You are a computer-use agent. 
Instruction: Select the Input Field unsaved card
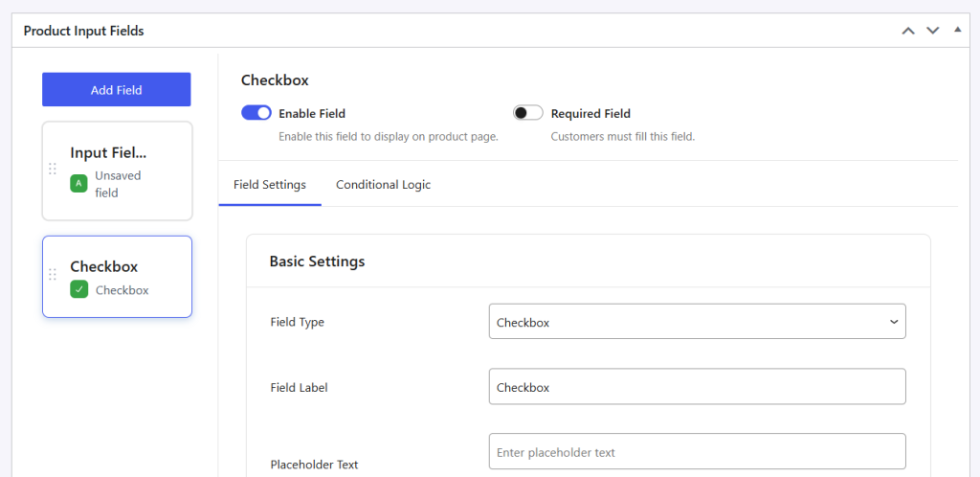point(117,170)
